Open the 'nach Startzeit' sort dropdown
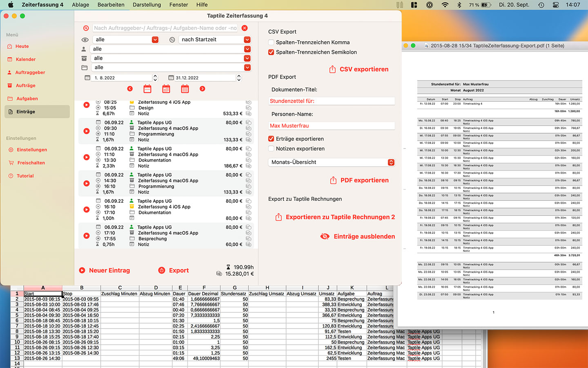 (x=214, y=40)
